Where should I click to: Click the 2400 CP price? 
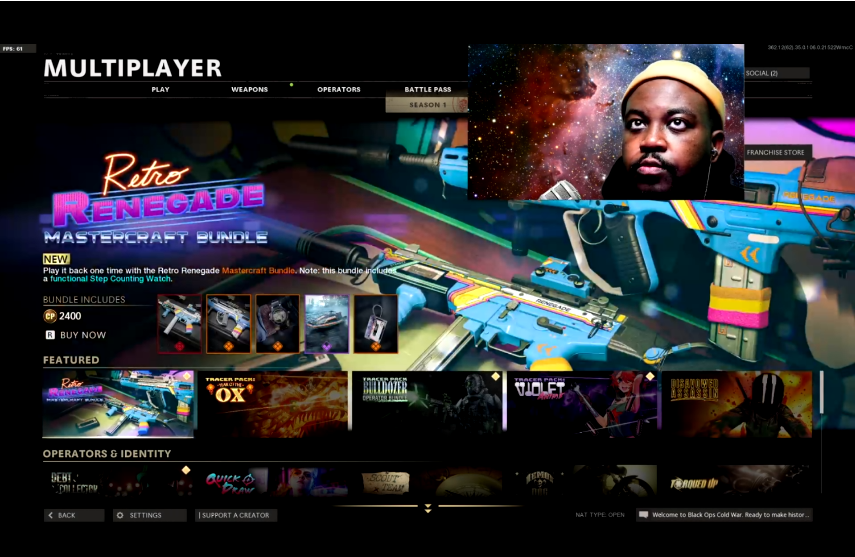70,316
